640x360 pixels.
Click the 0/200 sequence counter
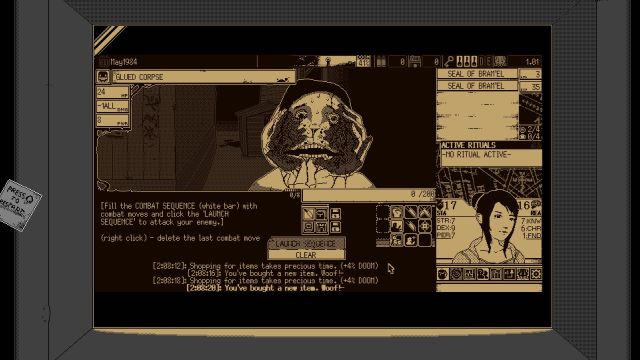coord(422,194)
